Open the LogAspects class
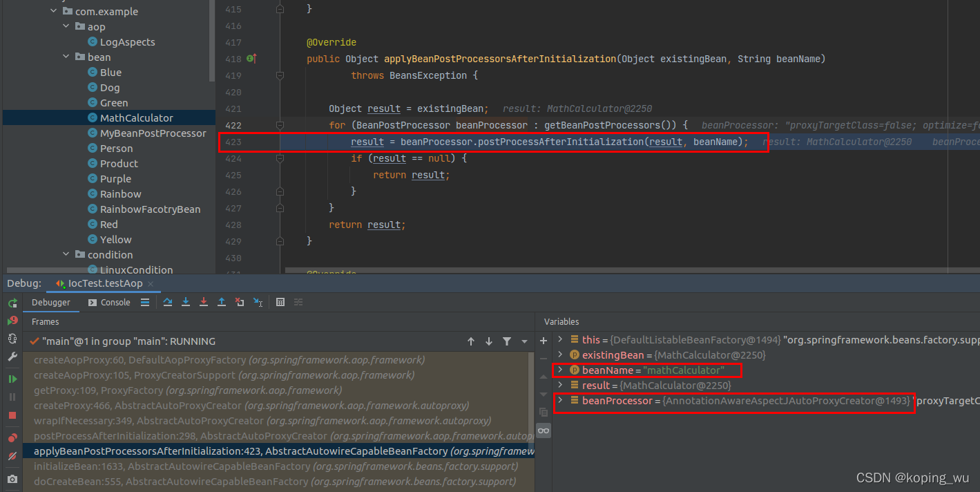 [128, 42]
